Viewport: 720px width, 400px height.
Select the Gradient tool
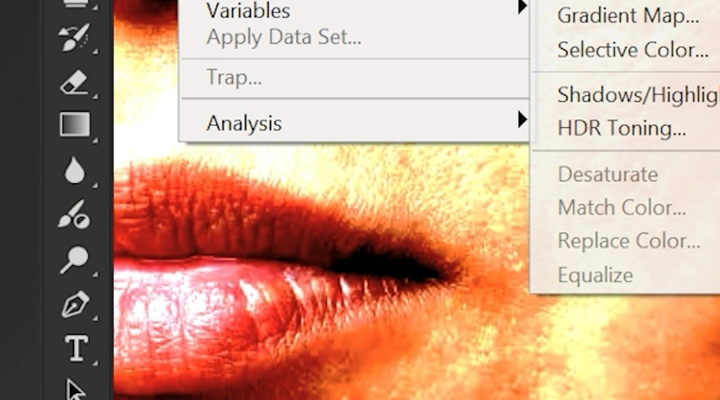74,124
